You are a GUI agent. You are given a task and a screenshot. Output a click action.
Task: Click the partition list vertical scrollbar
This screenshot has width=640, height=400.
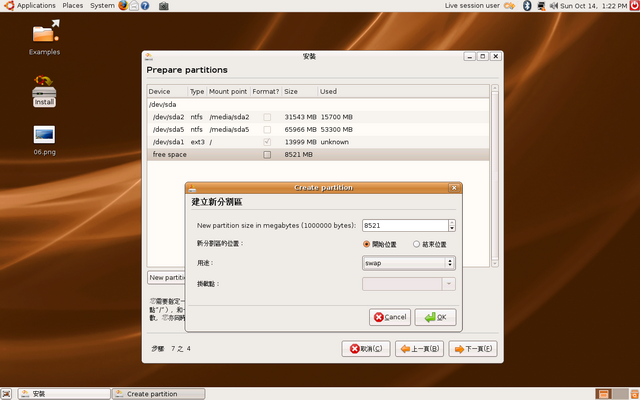[495, 176]
